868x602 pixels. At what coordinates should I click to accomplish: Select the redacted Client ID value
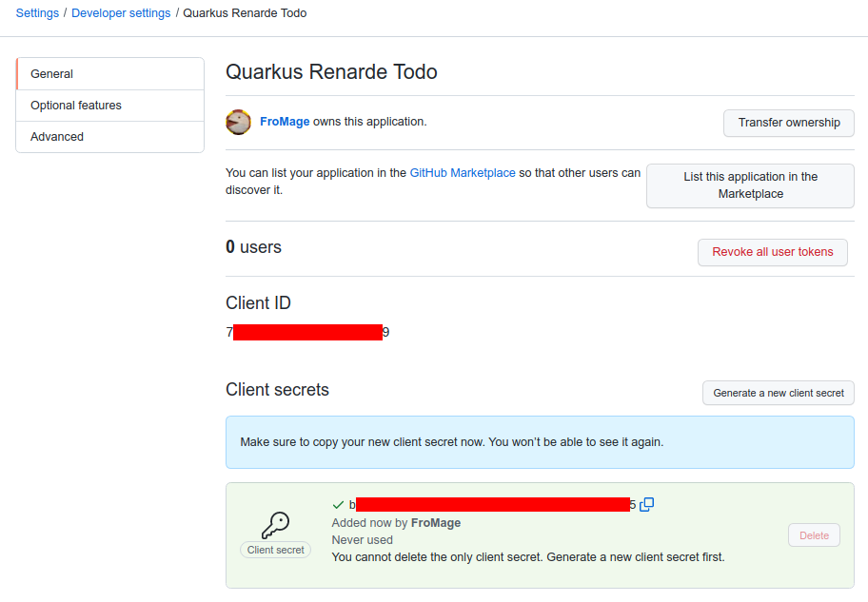306,332
